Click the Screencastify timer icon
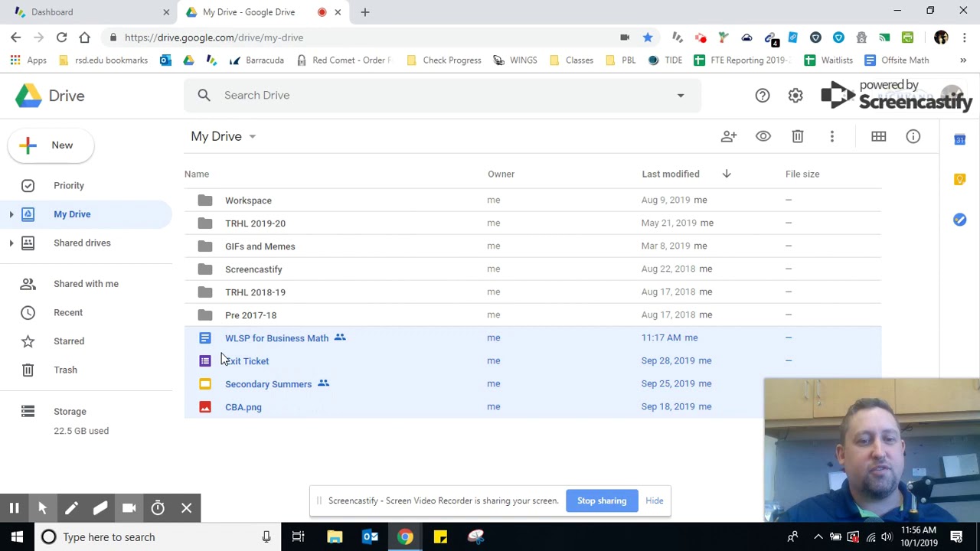The width and height of the screenshot is (980, 551). 158,508
